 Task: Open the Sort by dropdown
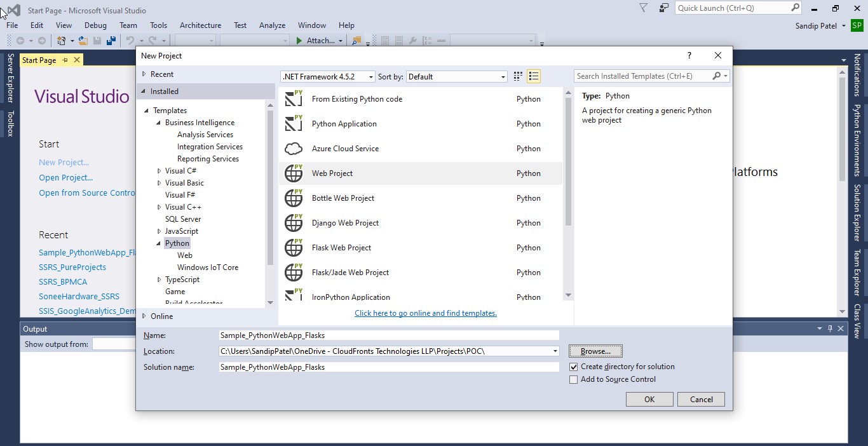point(456,76)
